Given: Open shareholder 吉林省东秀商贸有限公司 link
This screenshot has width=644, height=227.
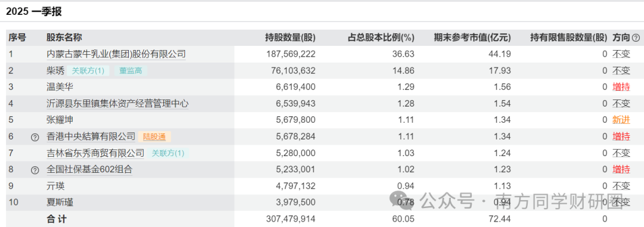Looking at the screenshot, I should tap(95, 153).
